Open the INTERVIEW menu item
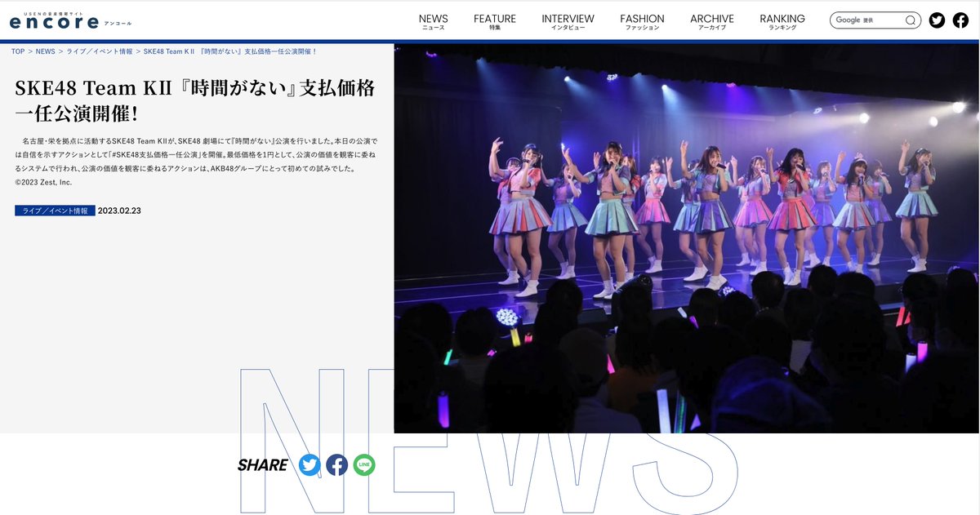This screenshot has width=980, height=515. click(x=568, y=22)
